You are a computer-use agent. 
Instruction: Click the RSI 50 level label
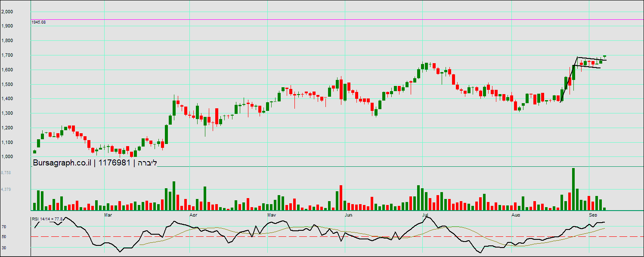pyautogui.click(x=3, y=237)
